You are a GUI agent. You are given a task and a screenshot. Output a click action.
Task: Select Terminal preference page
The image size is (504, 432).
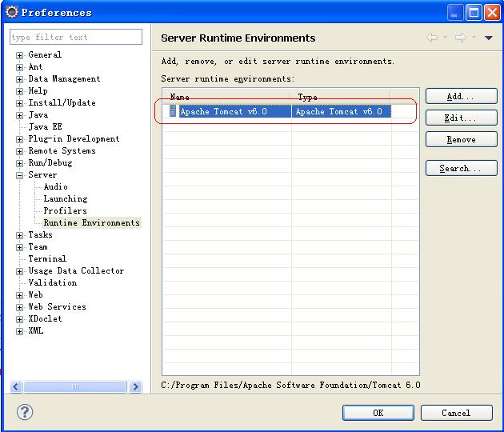tap(47, 258)
